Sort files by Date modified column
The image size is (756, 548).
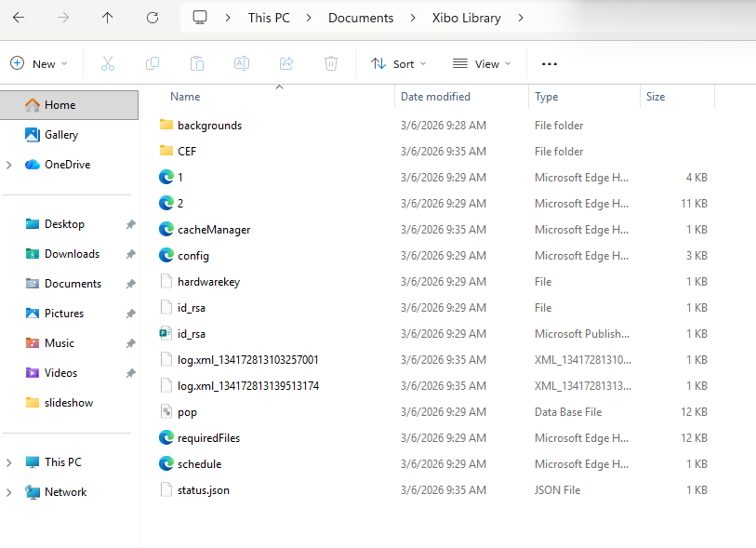tap(435, 97)
